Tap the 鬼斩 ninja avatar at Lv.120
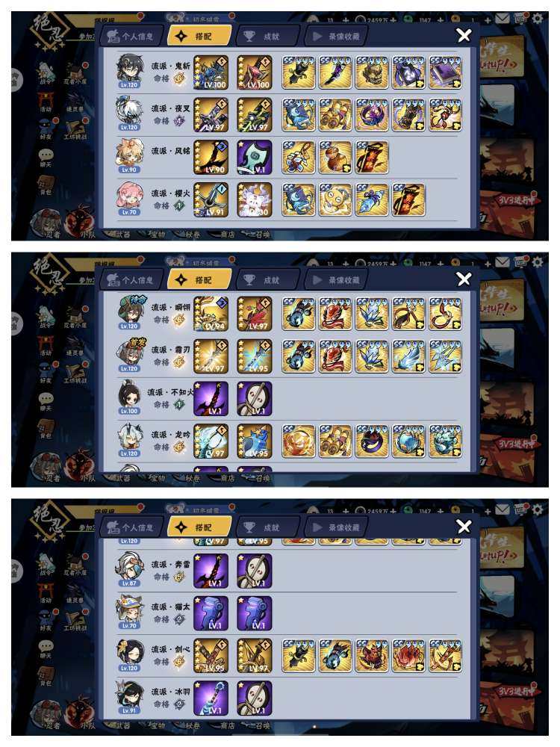 pos(129,71)
